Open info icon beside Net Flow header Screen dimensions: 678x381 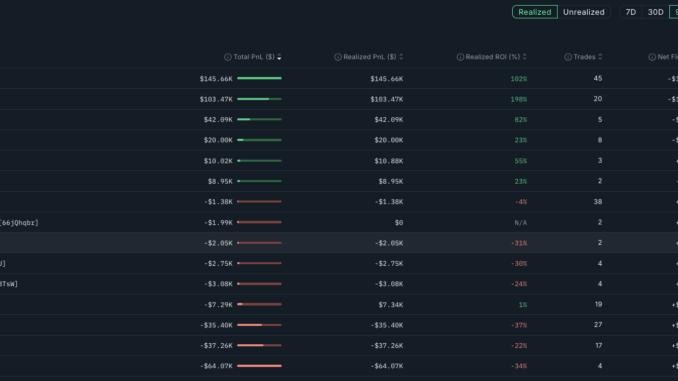(x=652, y=57)
